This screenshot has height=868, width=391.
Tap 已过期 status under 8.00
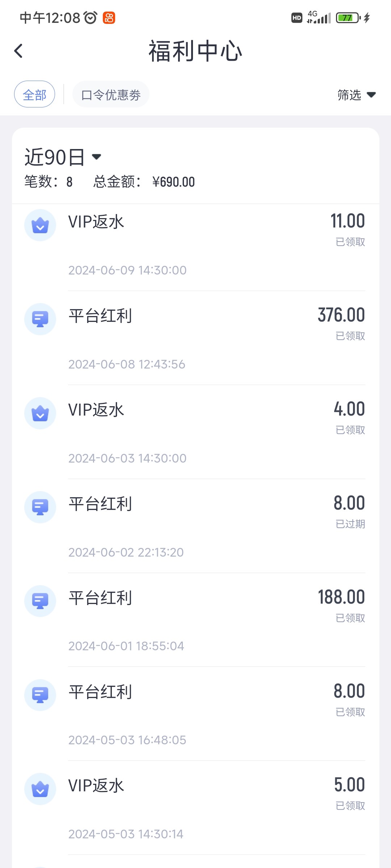(350, 524)
